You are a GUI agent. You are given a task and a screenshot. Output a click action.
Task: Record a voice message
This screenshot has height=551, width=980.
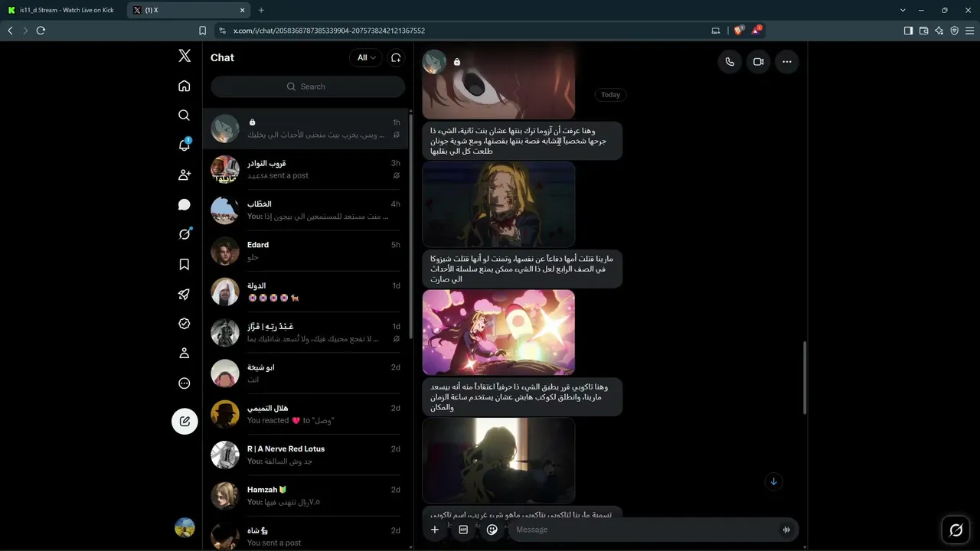coord(786,530)
